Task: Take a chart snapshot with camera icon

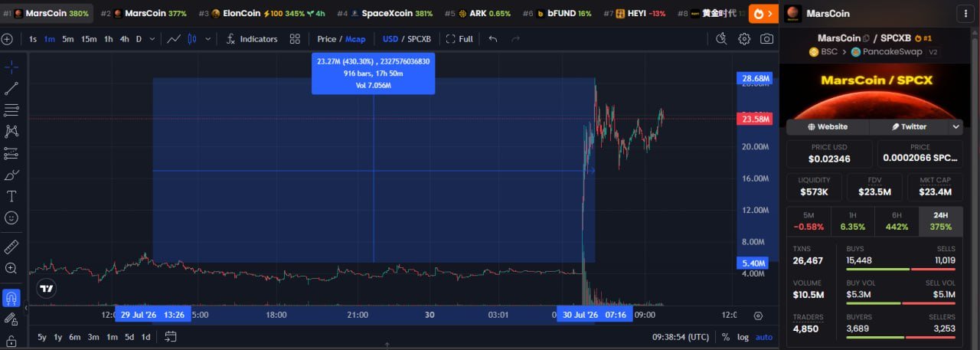Action: tap(766, 39)
